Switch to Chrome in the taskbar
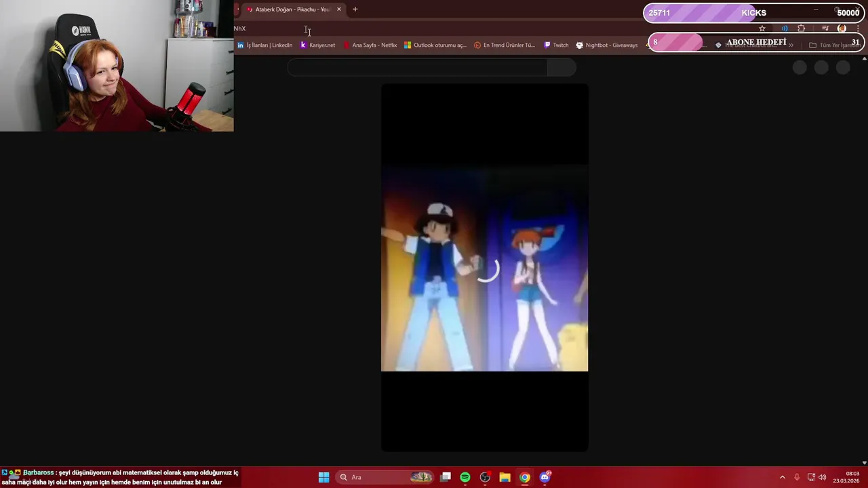868x488 pixels. (x=525, y=477)
